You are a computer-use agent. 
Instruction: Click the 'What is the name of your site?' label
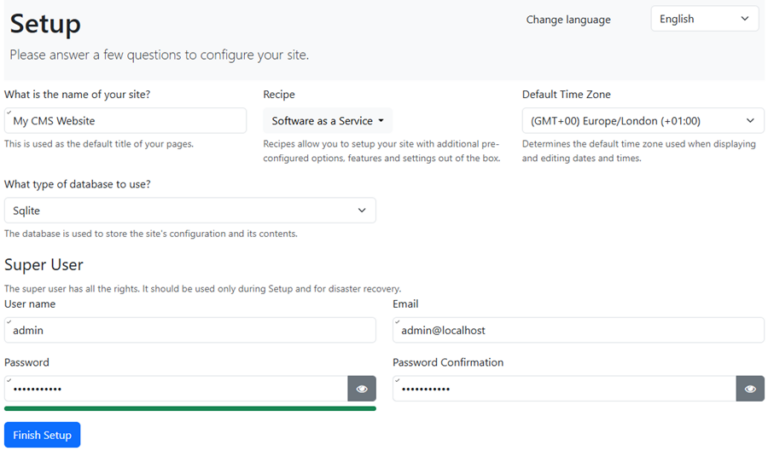84,95
